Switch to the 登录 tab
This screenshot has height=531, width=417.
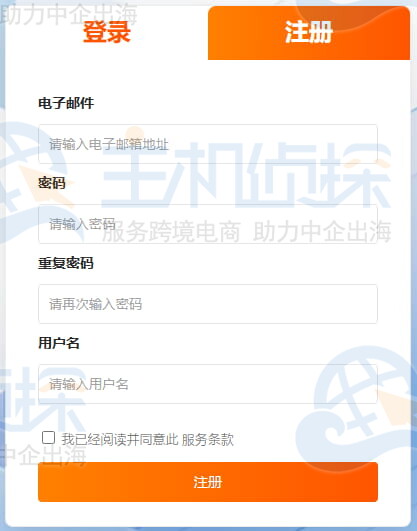tap(107, 32)
